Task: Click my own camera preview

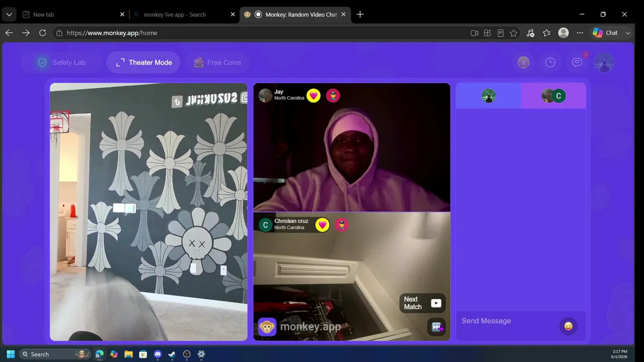Action: 148,212
